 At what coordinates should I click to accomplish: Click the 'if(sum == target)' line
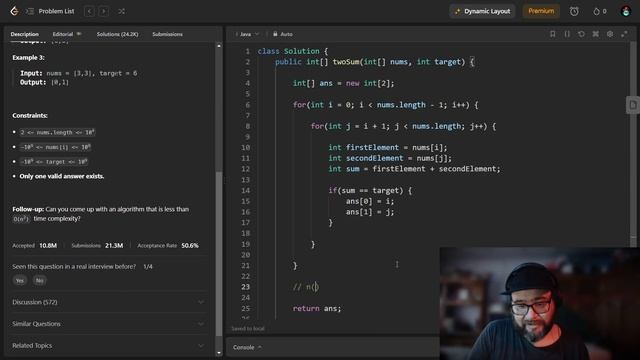click(370, 191)
